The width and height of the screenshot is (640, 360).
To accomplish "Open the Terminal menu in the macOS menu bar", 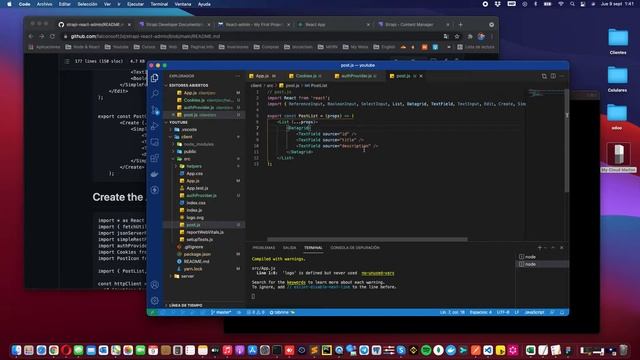I will point(159,4).
